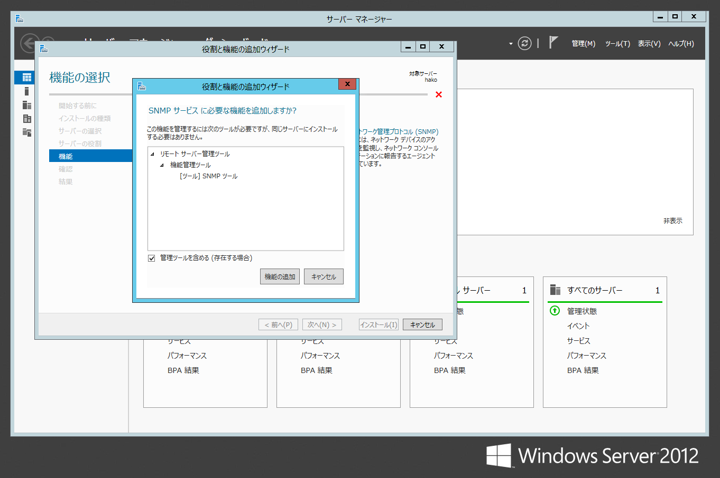The image size is (720, 478).
Task: Click キャンセル in the wizard footer
Action: pyautogui.click(x=422, y=325)
